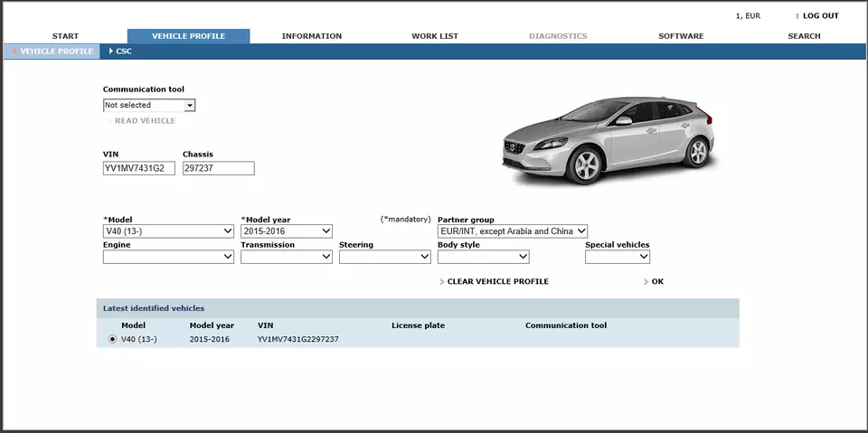Click the CSC sub-tab
Screen dimensions: 868x433
[x=123, y=52]
